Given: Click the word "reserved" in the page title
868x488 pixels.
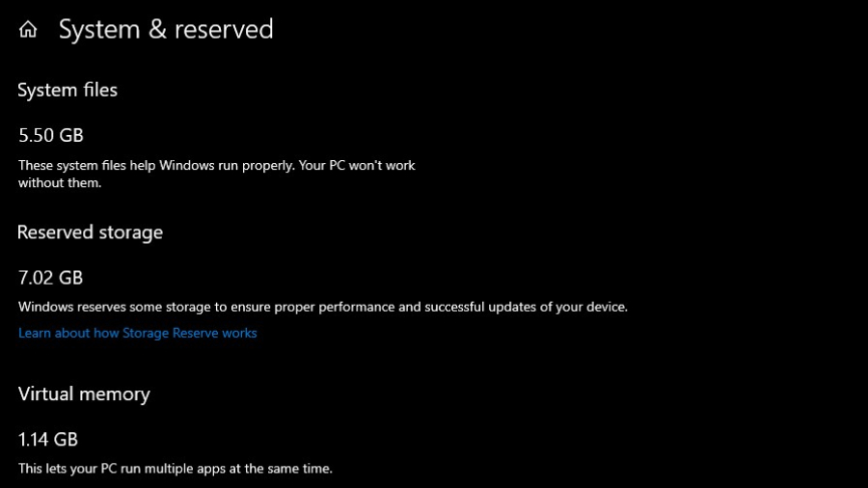Looking at the screenshot, I should tap(225, 30).
